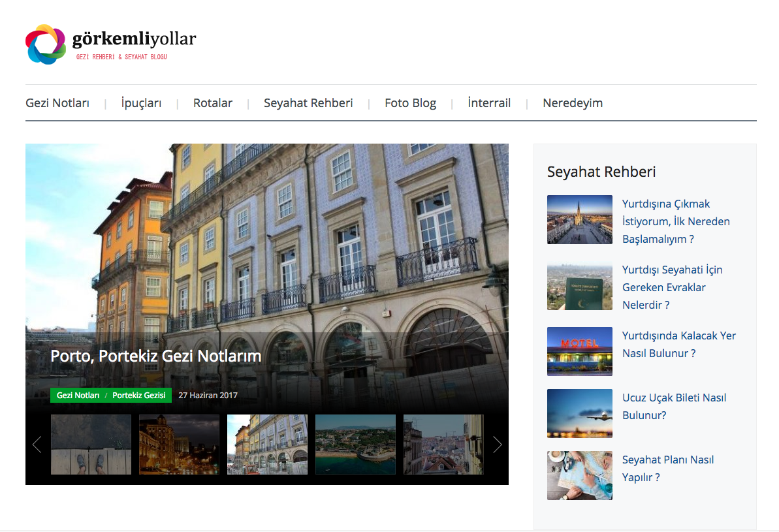
Task: Visit the Foto Blog section
Action: (410, 102)
